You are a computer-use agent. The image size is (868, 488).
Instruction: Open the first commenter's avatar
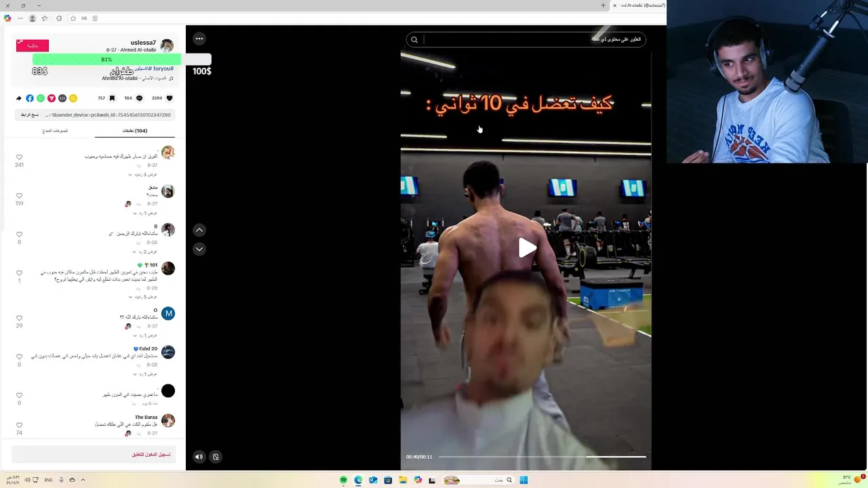(168, 152)
